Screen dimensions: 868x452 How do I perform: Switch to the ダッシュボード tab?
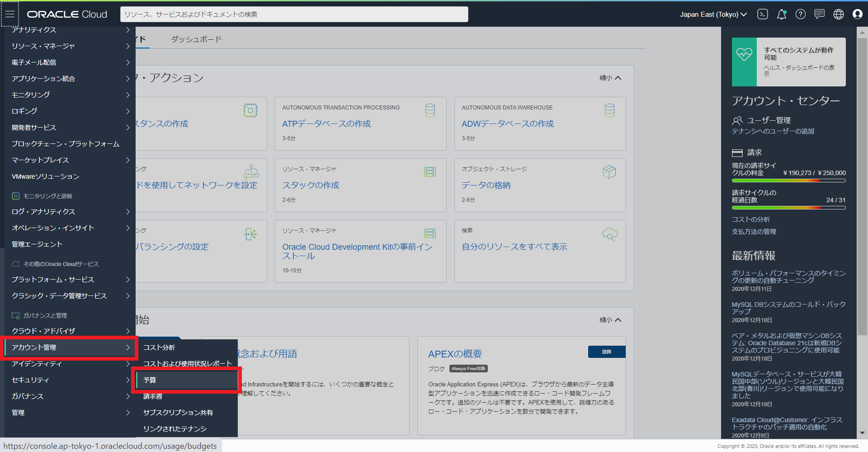click(x=196, y=39)
